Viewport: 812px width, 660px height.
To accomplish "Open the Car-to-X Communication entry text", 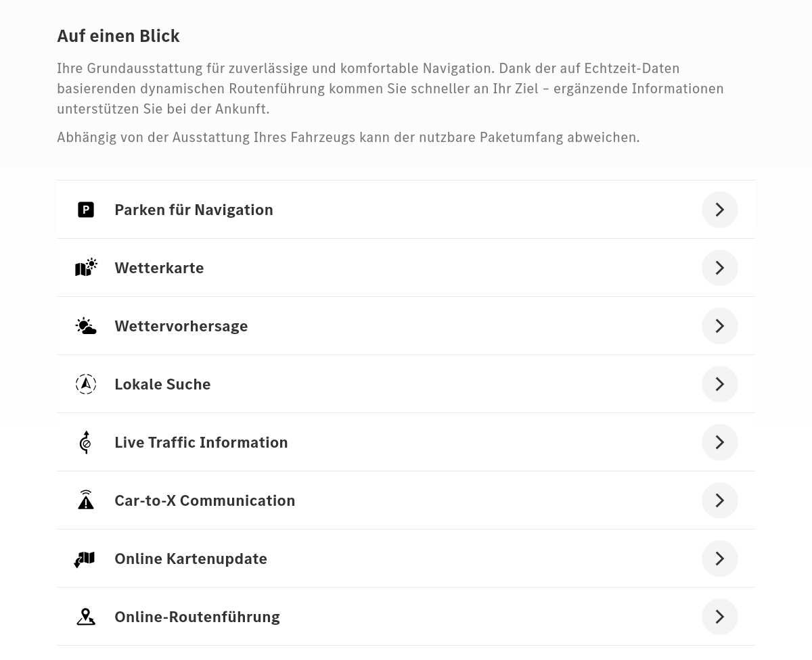I will click(x=205, y=500).
